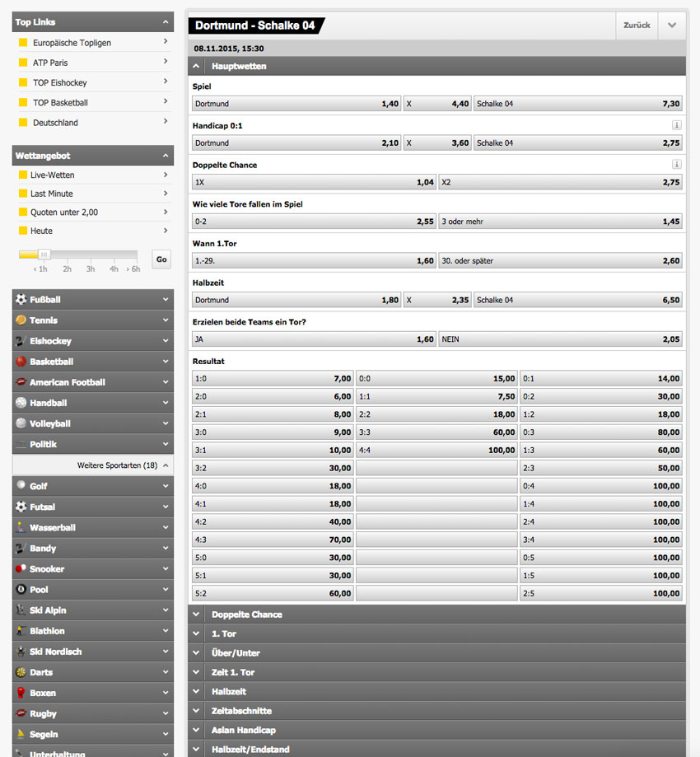This screenshot has width=700, height=757.
Task: Click the Basketball ball icon
Action: (x=21, y=362)
